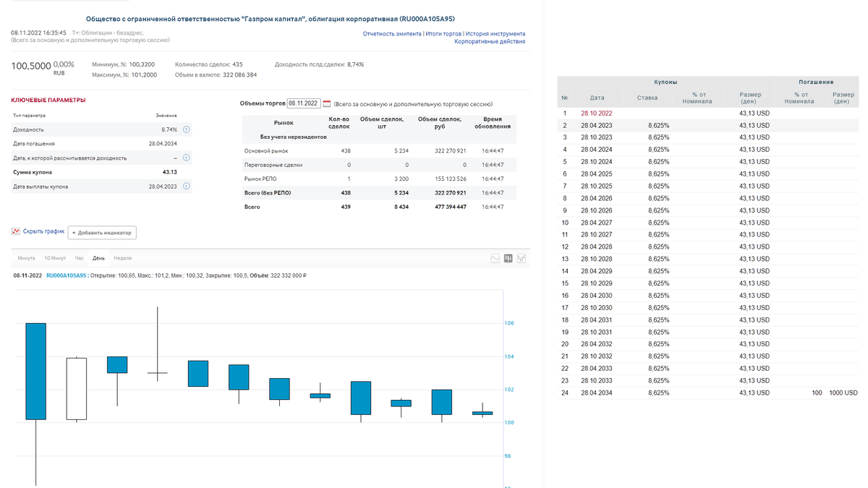Screen dimensions: 868x488
Task: Click the chart icon beside Скрыть график
Action: pos(16,231)
